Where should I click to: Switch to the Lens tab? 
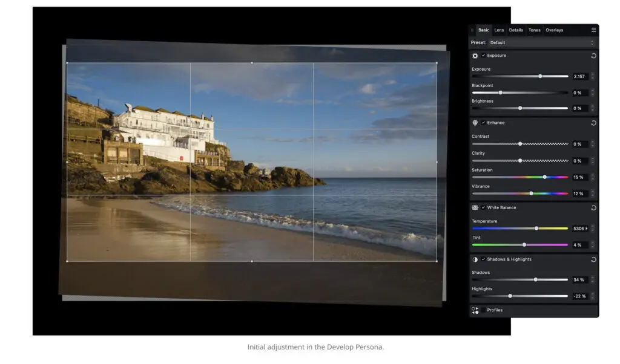tap(499, 30)
